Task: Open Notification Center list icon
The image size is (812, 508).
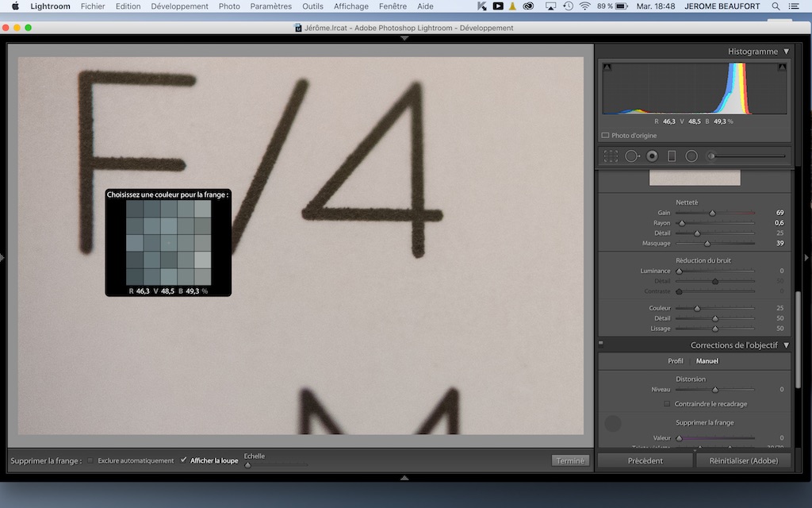Action: (x=793, y=6)
